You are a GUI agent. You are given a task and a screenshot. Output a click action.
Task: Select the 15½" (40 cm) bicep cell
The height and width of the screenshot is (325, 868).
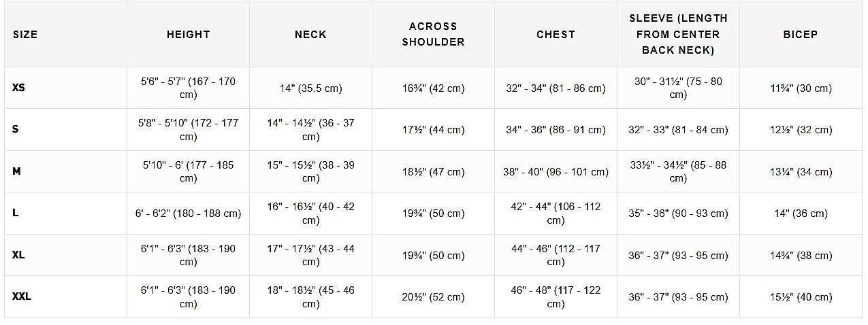(801, 297)
